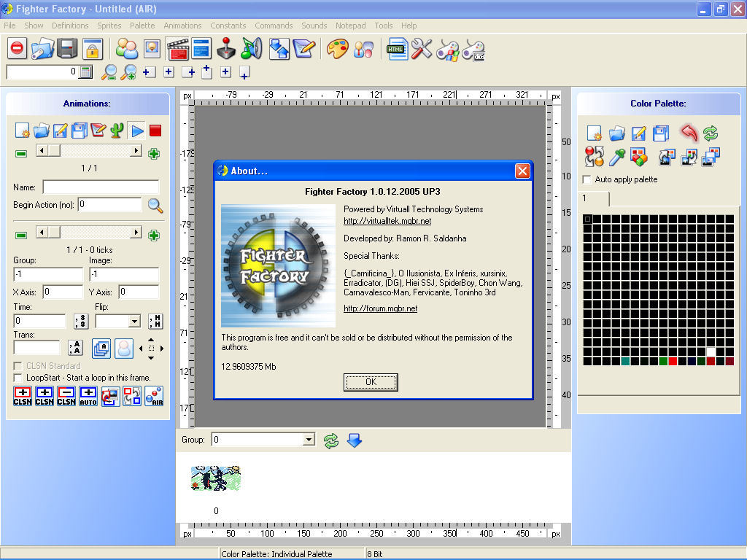Click the white palette color swatch
The image size is (747, 560).
click(711, 352)
